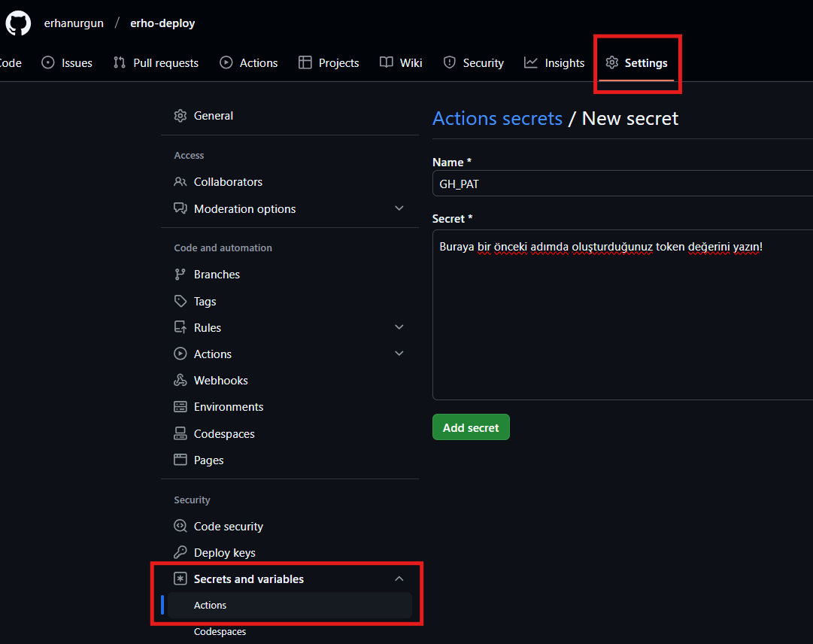
Task: Open the Actions secrets breadcrumb link
Action: 497,119
